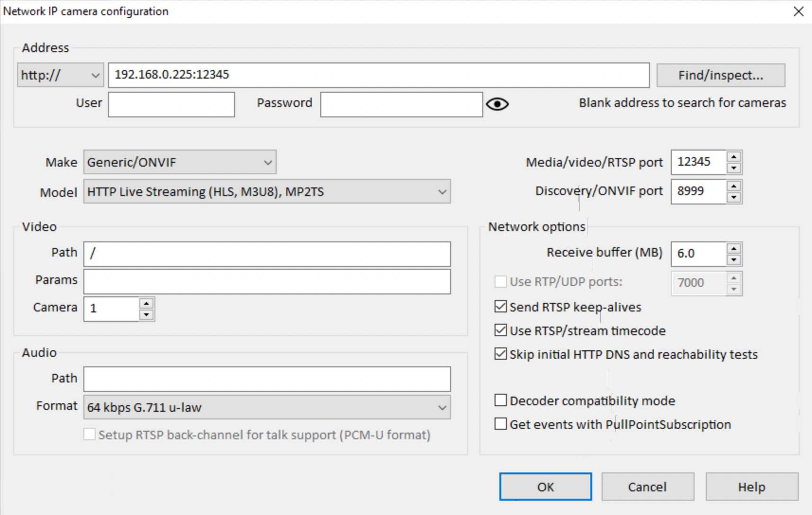
Task: Increase the Camera number spinner
Action: click(146, 303)
